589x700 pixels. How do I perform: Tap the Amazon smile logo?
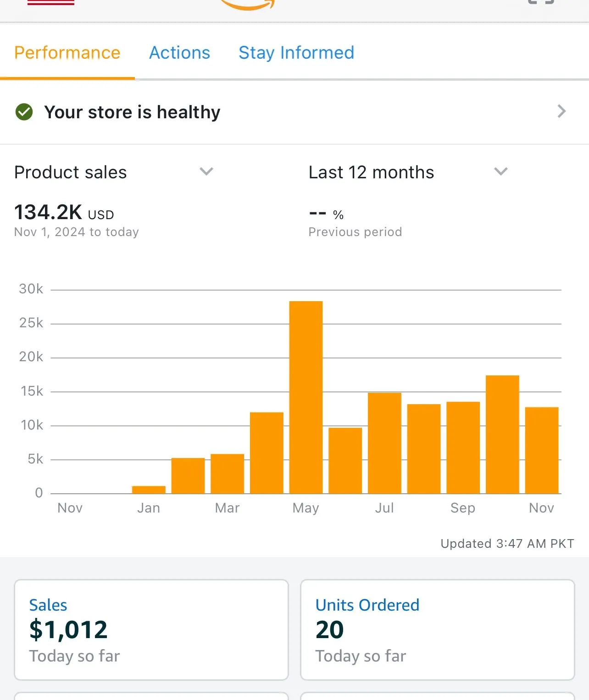pos(248,5)
